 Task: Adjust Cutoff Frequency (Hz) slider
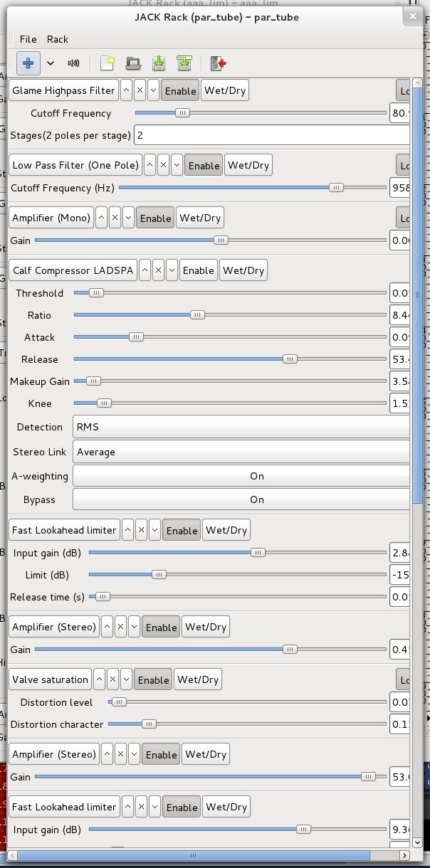click(253, 188)
